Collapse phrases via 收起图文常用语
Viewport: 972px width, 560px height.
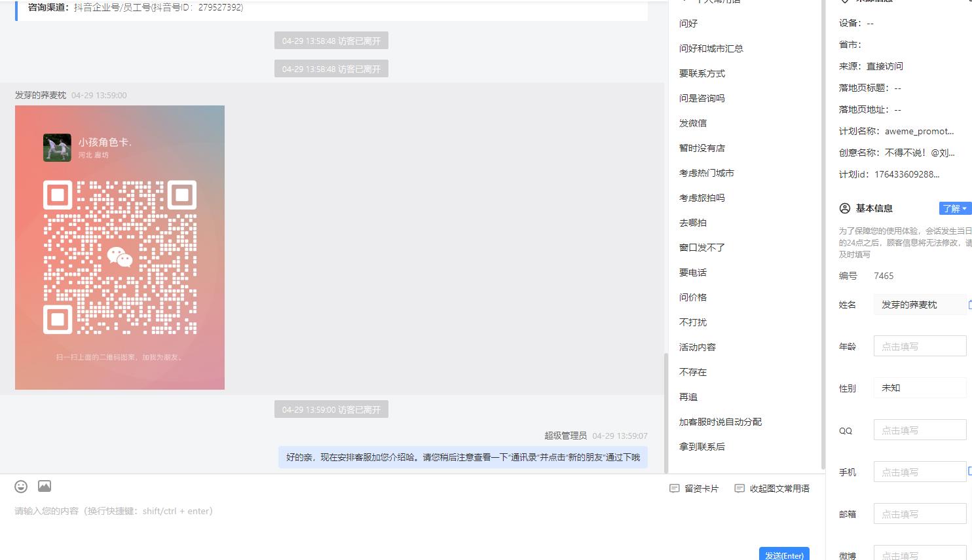point(772,489)
